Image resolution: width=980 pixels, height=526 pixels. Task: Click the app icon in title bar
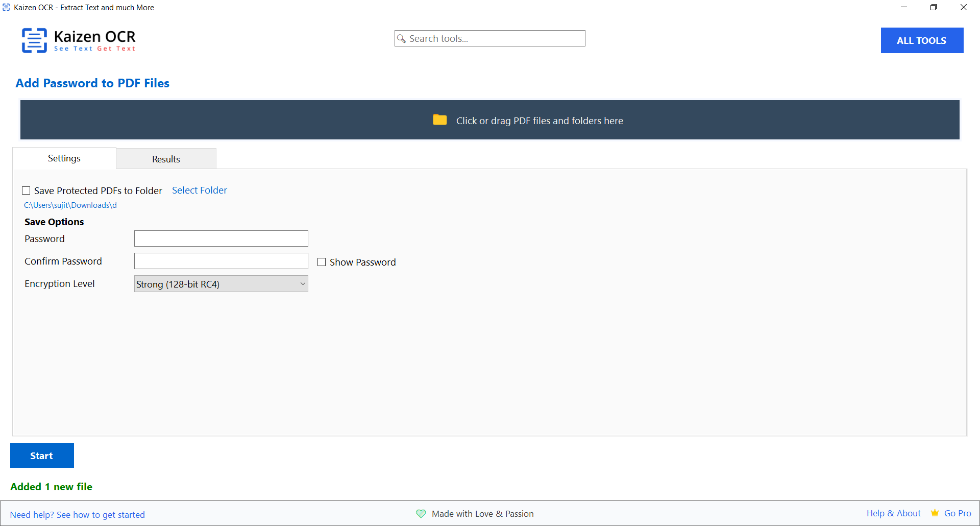(x=6, y=7)
